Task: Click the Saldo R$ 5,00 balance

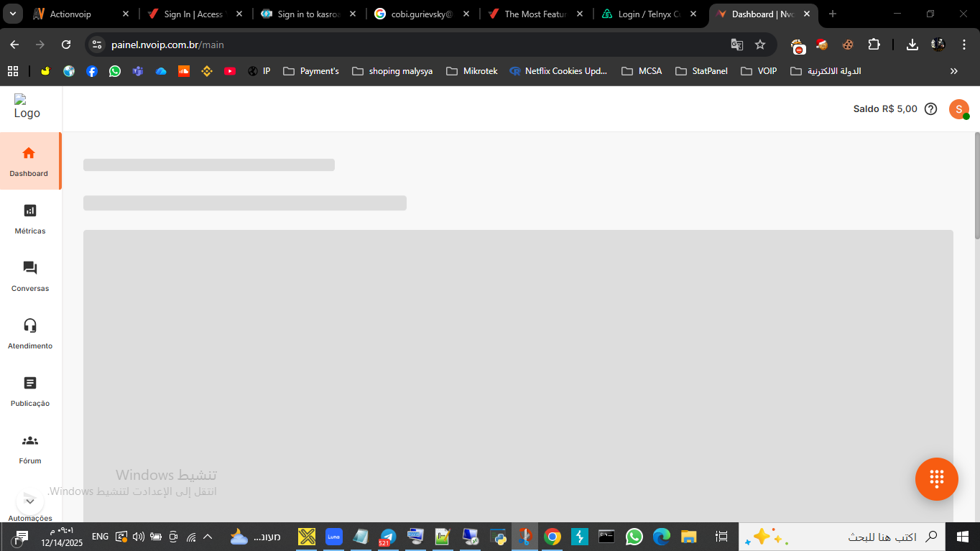Action: pyautogui.click(x=884, y=109)
